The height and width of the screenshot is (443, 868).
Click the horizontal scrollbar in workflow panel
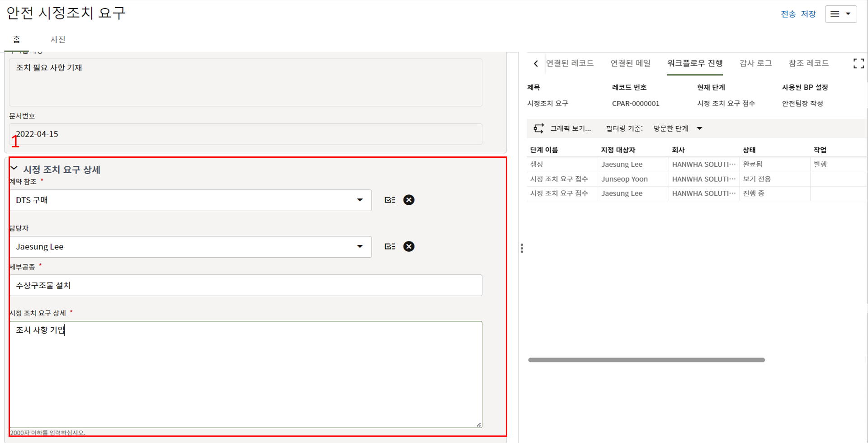click(x=646, y=360)
